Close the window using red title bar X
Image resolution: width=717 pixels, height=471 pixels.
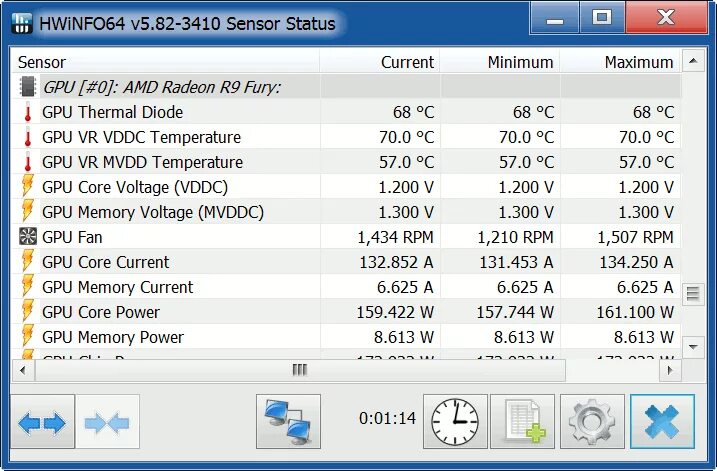(666, 18)
